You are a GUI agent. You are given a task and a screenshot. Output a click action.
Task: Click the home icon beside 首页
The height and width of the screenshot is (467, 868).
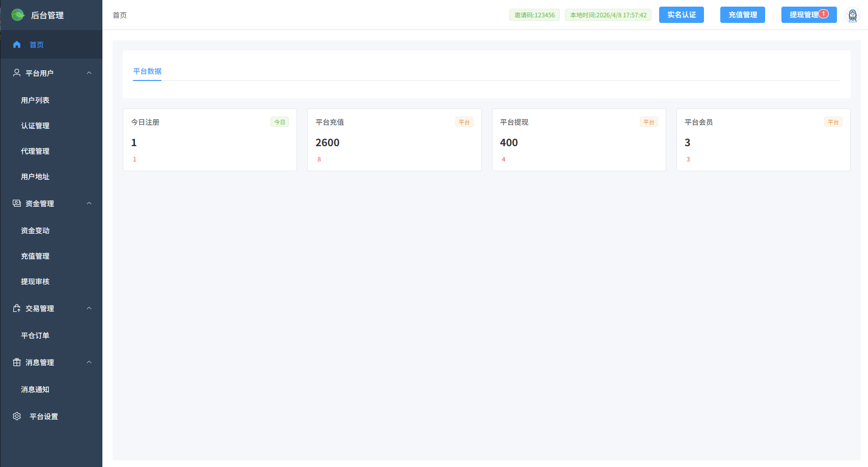(x=17, y=45)
